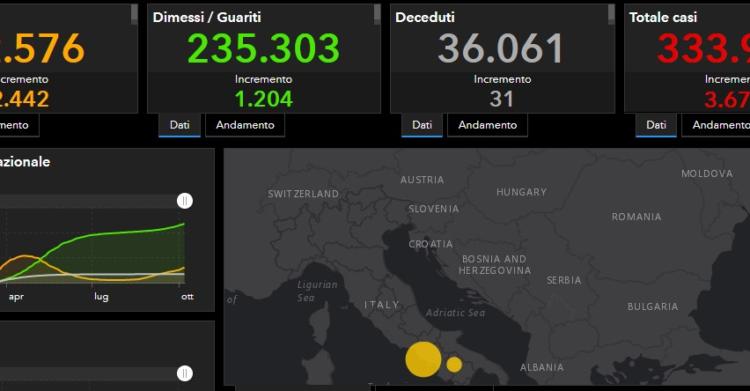Click the Deceduti panel scrollbar thumb

pos(611,14)
